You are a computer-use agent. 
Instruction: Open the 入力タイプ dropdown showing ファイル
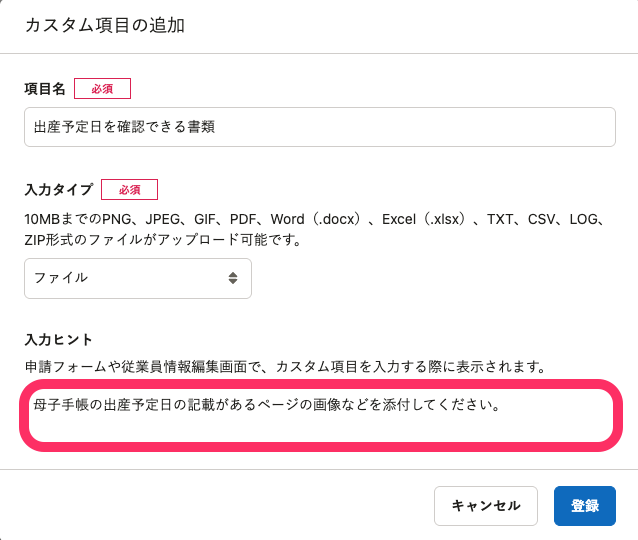[138, 278]
